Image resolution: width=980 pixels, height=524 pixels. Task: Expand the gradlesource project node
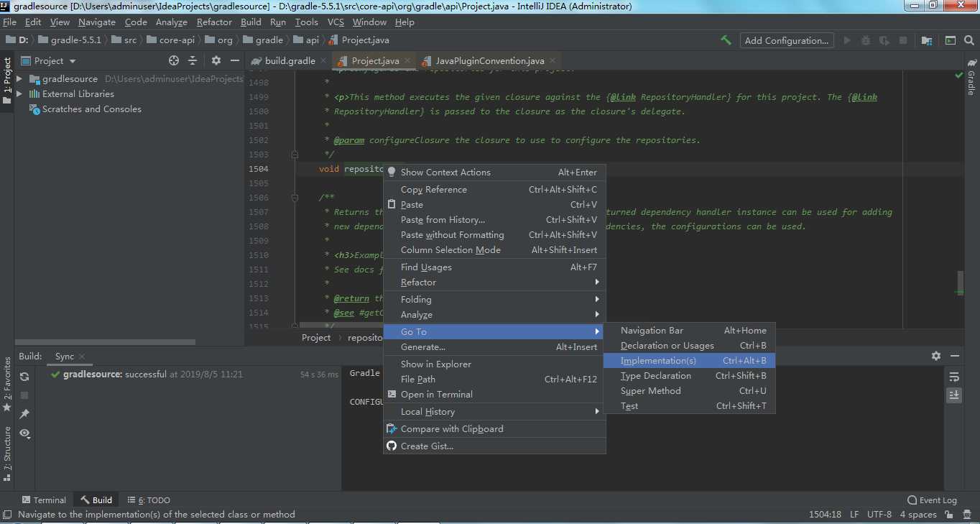coord(19,78)
